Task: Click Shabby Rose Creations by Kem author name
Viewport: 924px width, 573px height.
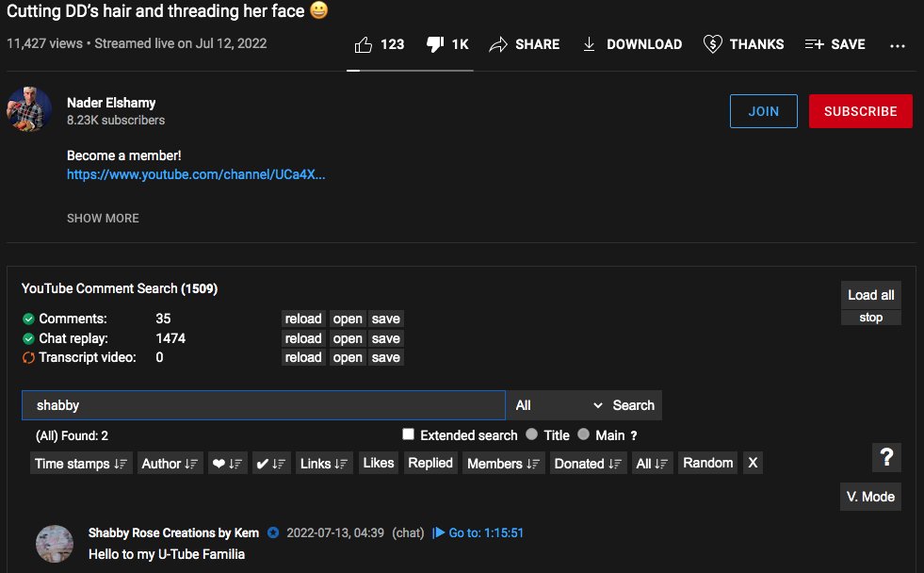Action: (x=174, y=532)
